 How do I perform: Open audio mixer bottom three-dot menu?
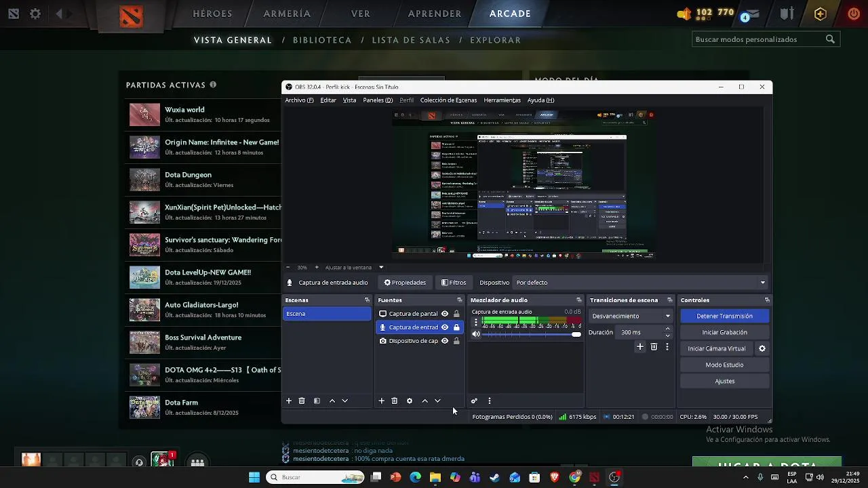490,401
